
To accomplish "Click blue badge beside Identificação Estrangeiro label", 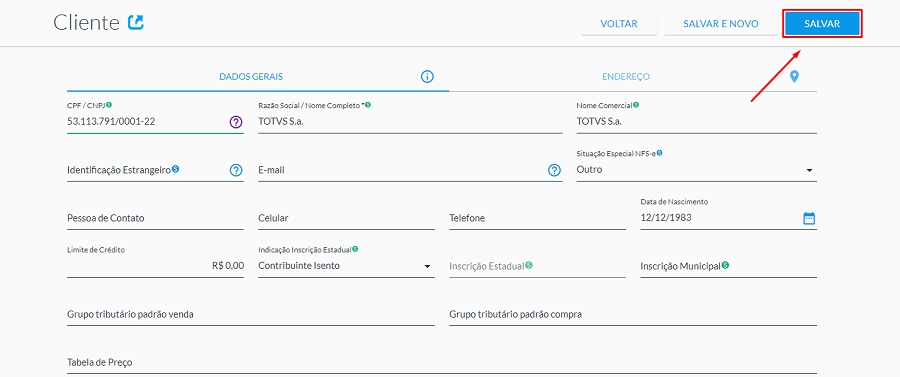I will pos(176,169).
